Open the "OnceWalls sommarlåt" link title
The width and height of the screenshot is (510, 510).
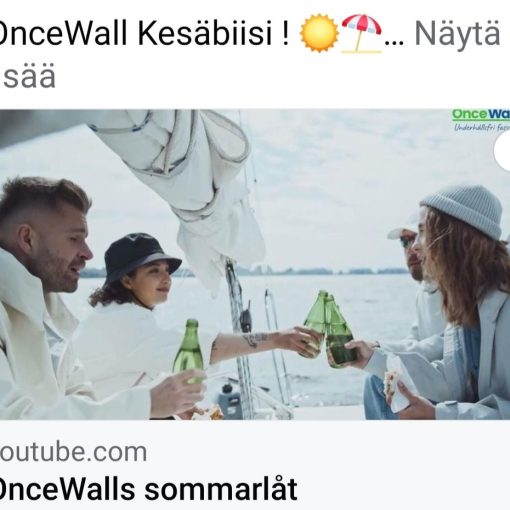pos(148,489)
